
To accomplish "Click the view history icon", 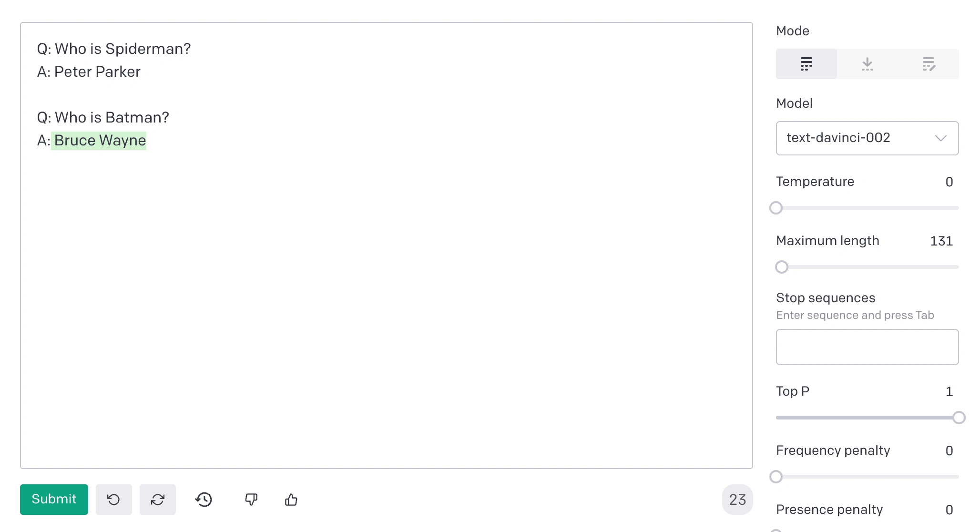I will click(x=204, y=499).
